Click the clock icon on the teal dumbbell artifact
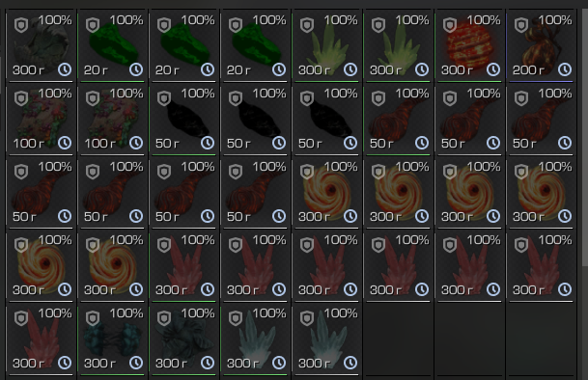The width and height of the screenshot is (588, 380). click(136, 363)
